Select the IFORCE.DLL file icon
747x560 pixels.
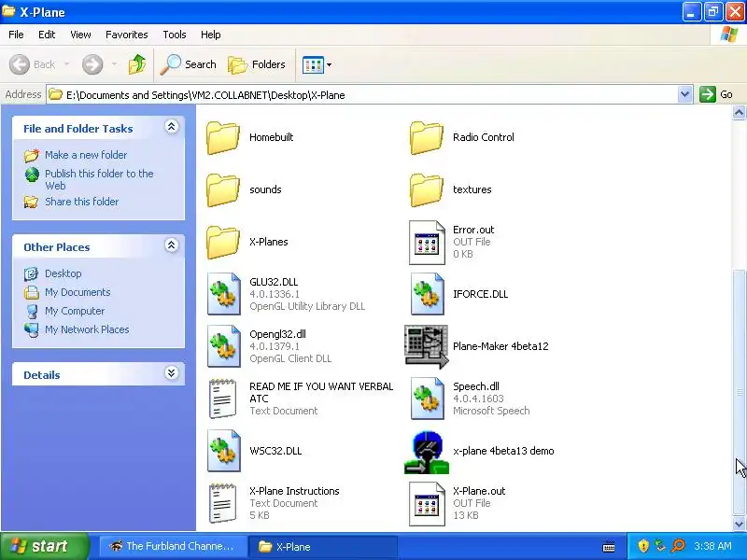(x=427, y=294)
